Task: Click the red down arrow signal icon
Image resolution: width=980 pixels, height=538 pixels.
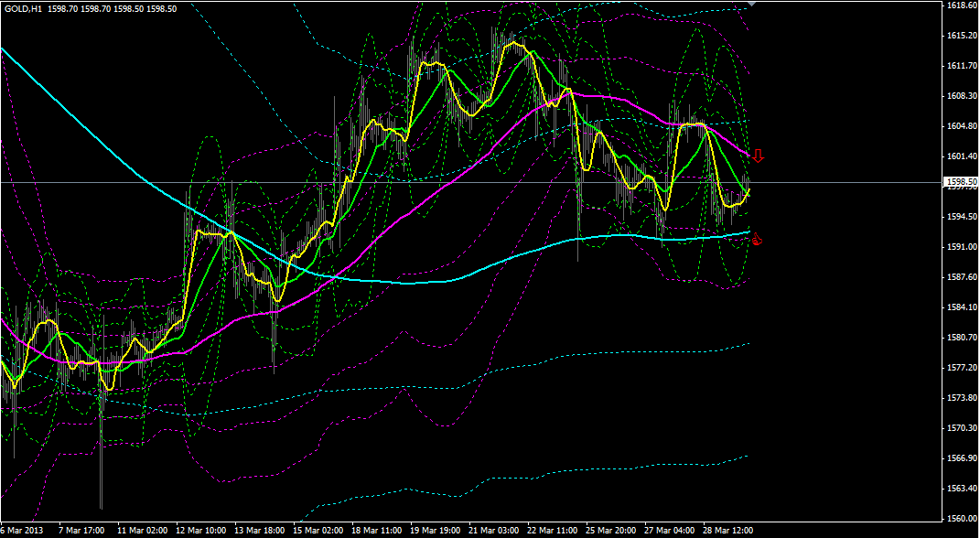Action: click(758, 156)
